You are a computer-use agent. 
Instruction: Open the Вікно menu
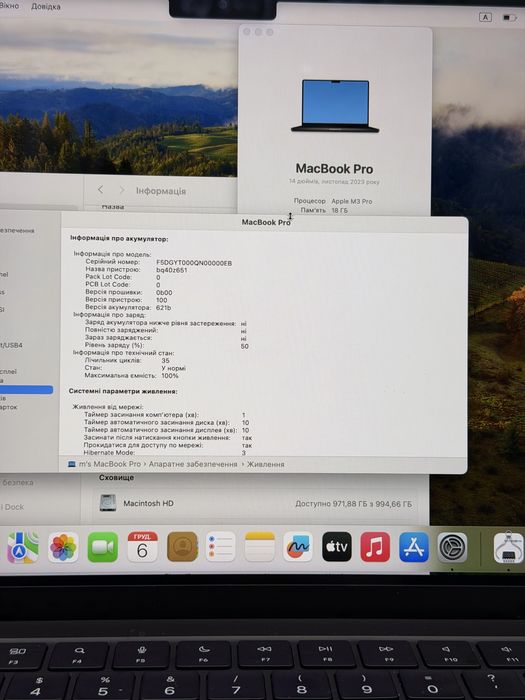[x=9, y=6]
